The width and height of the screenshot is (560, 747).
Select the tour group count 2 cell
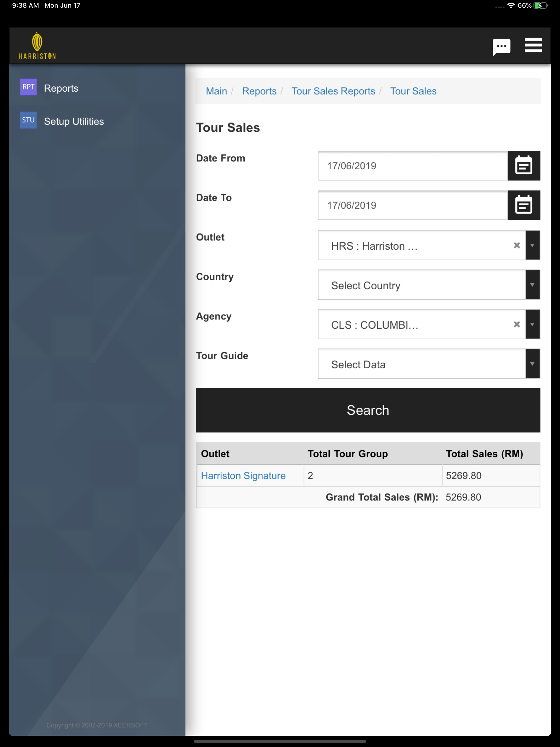coord(373,475)
